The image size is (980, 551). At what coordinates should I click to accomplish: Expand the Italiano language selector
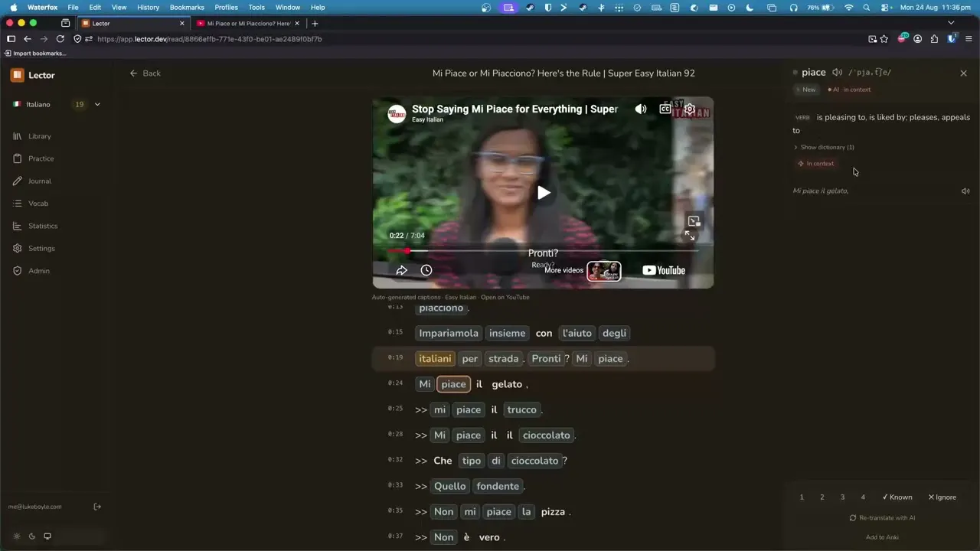coord(57,104)
